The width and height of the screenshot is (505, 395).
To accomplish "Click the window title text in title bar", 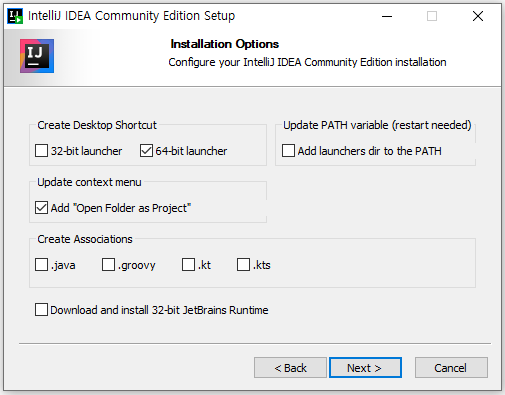I will 131,16.
